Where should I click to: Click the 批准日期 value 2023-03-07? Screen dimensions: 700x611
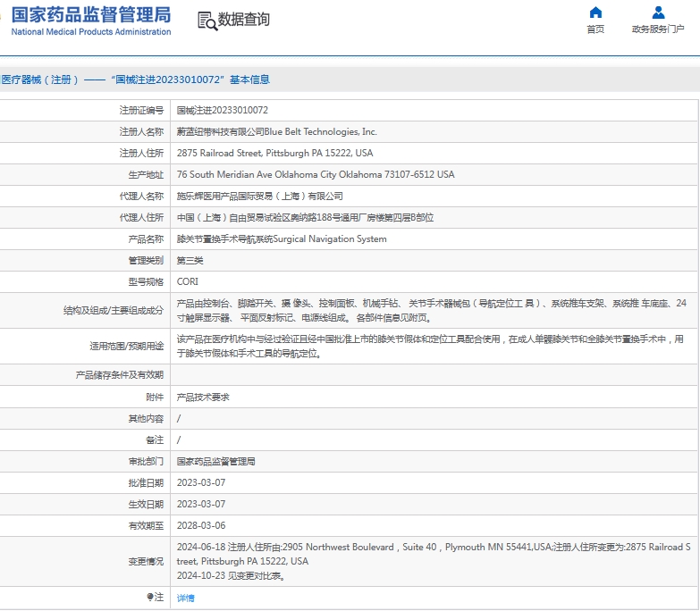(x=201, y=483)
